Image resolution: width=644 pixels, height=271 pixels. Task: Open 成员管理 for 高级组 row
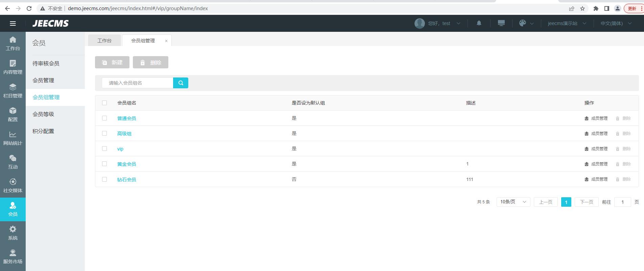(596, 134)
